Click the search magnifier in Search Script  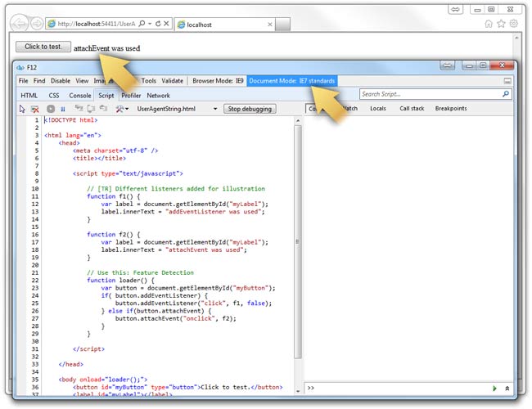tap(506, 94)
